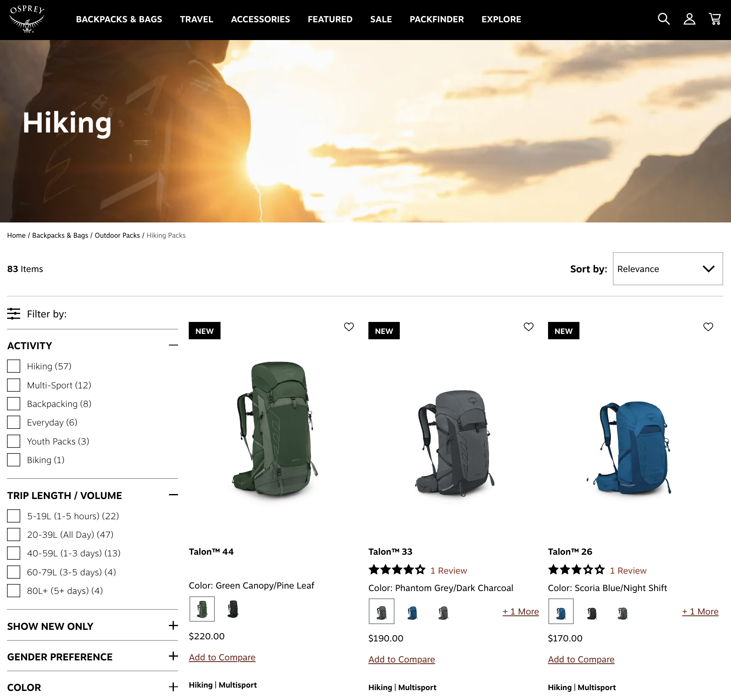Select Talon 26 black color swatch
Viewport: 731px width, 700px height.
coord(592,612)
